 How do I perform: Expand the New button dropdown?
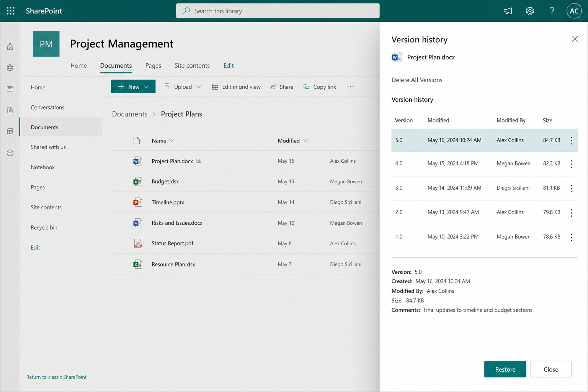(x=146, y=87)
